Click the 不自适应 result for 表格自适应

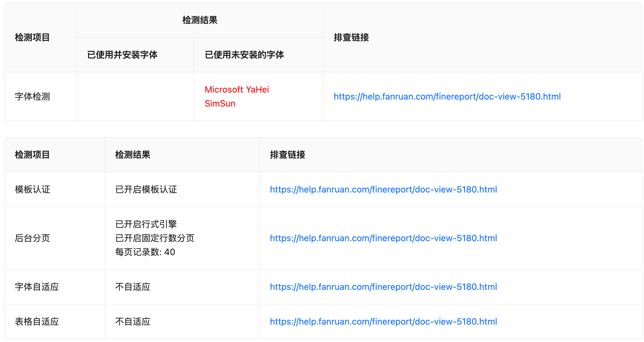tap(133, 321)
